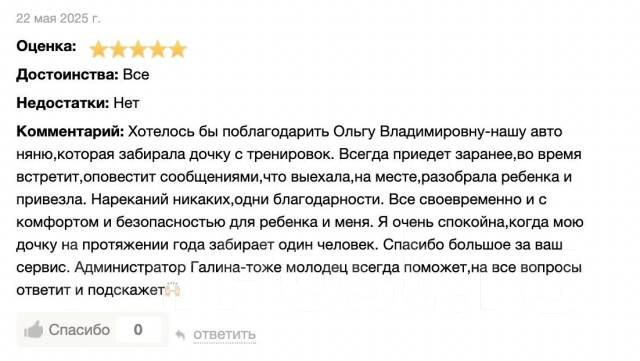
Task: Click the reply arrow icon
Action: tap(180, 335)
